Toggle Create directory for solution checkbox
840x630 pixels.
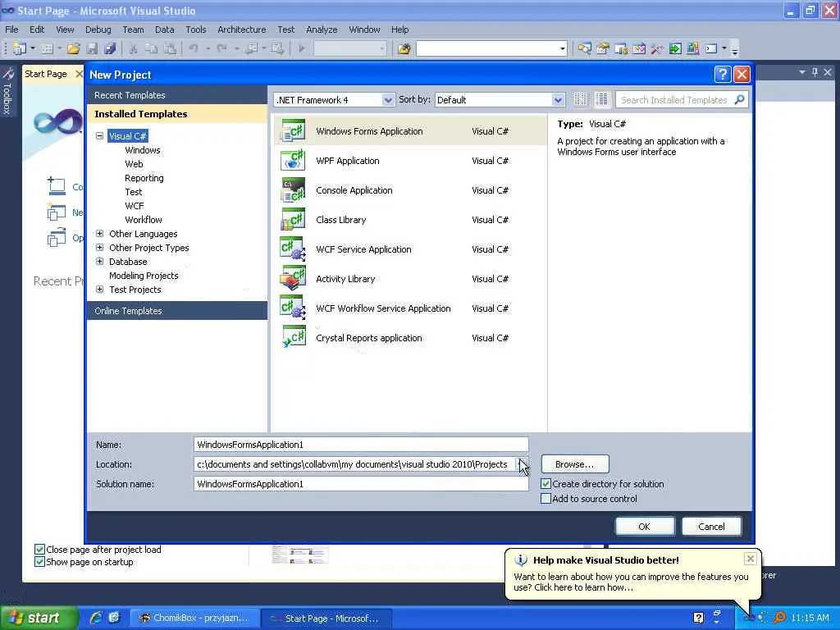(546, 484)
